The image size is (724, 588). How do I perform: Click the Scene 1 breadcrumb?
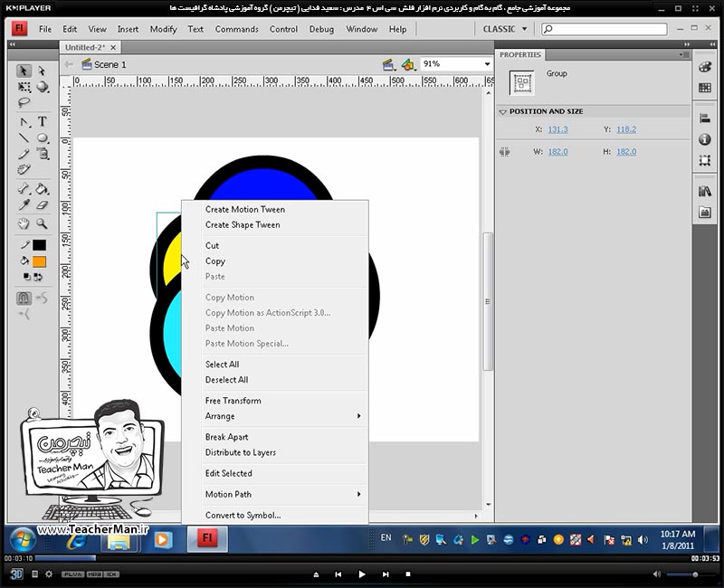[104, 64]
